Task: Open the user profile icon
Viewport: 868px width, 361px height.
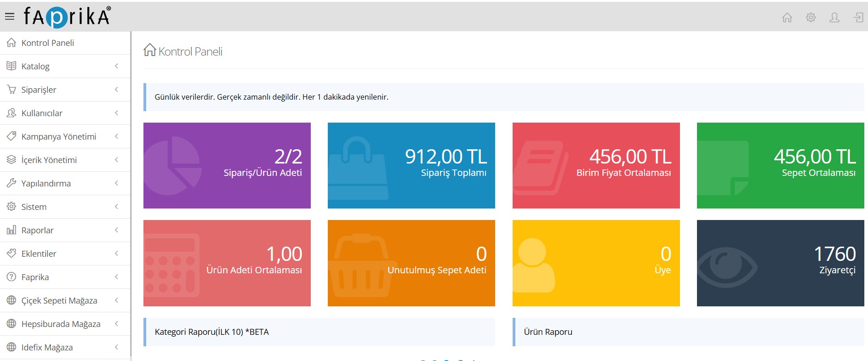Action: (x=834, y=17)
